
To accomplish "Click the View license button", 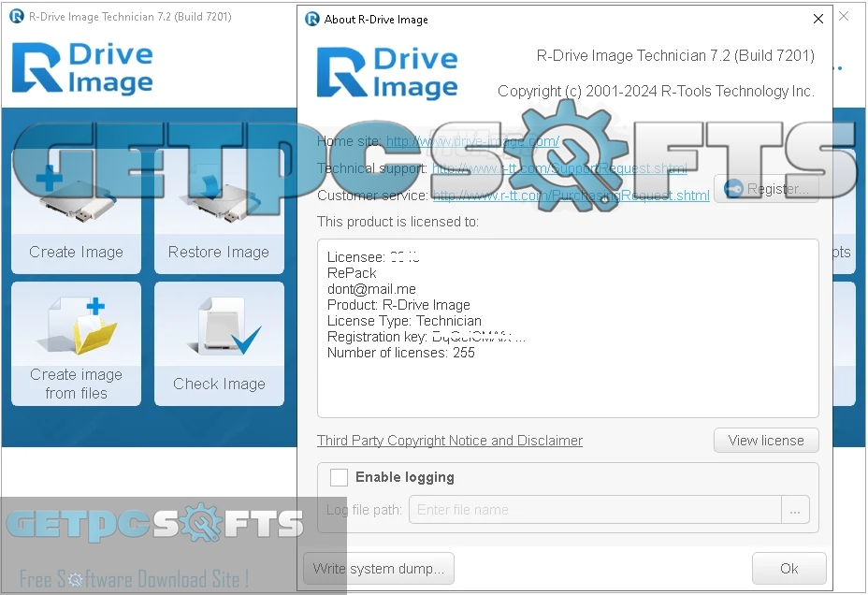I will (x=766, y=441).
